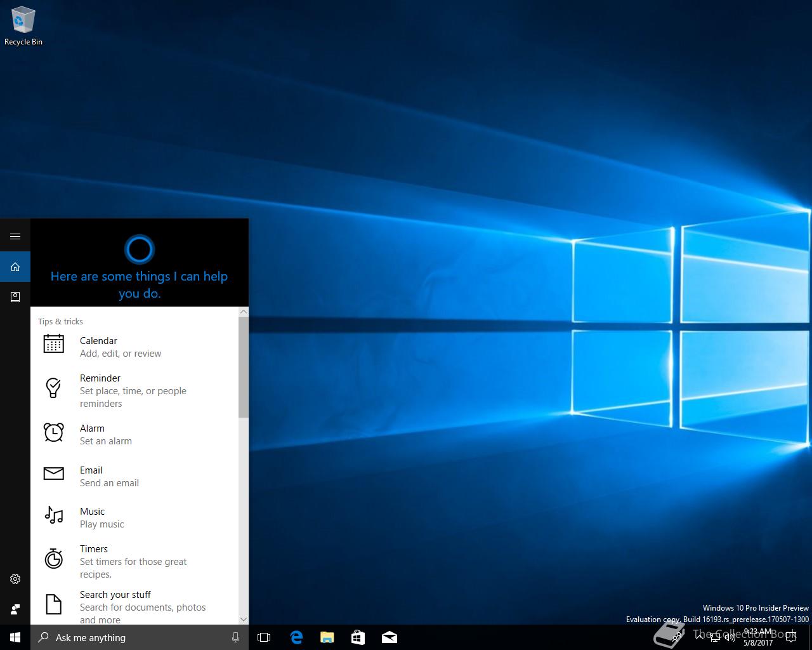Viewport: 812px width, 650px height.
Task: Open Cortana settings gear icon
Action: (15, 579)
